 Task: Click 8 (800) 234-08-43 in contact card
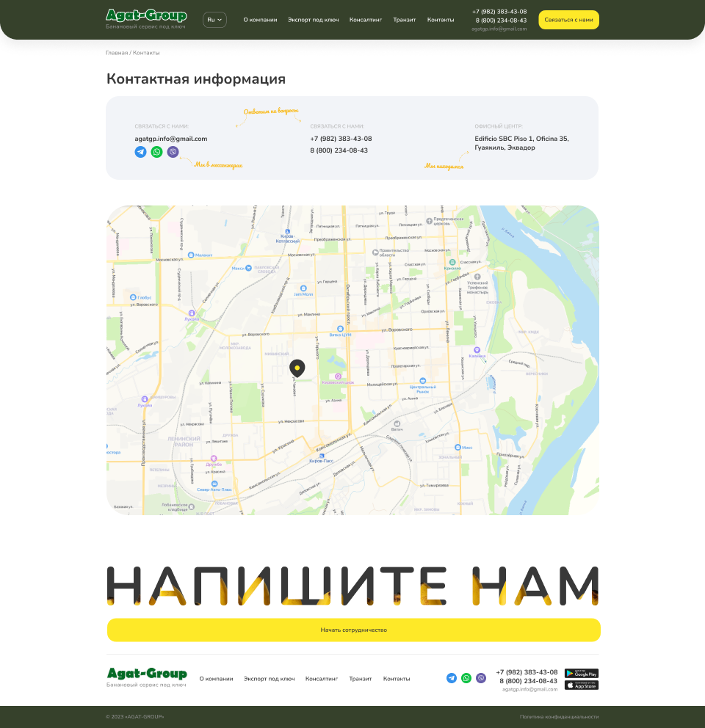pos(339,150)
